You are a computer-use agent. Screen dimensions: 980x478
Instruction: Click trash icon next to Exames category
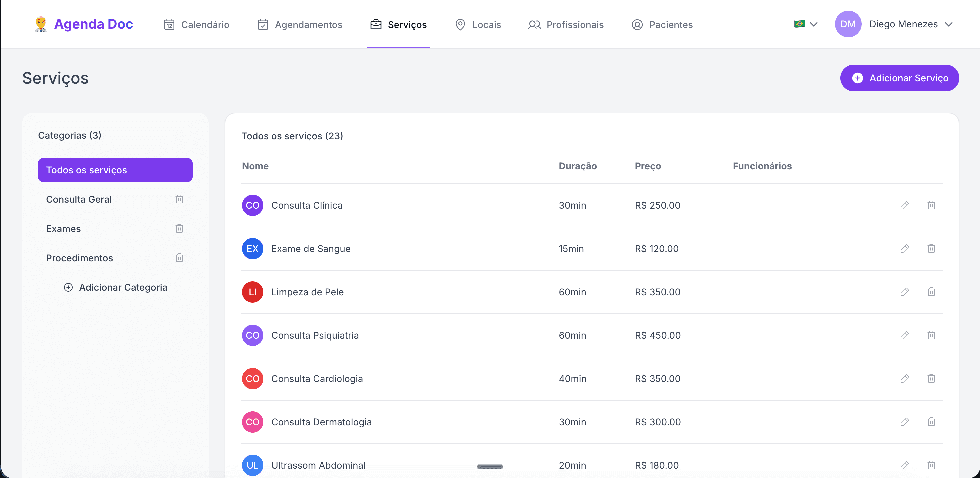(x=179, y=228)
